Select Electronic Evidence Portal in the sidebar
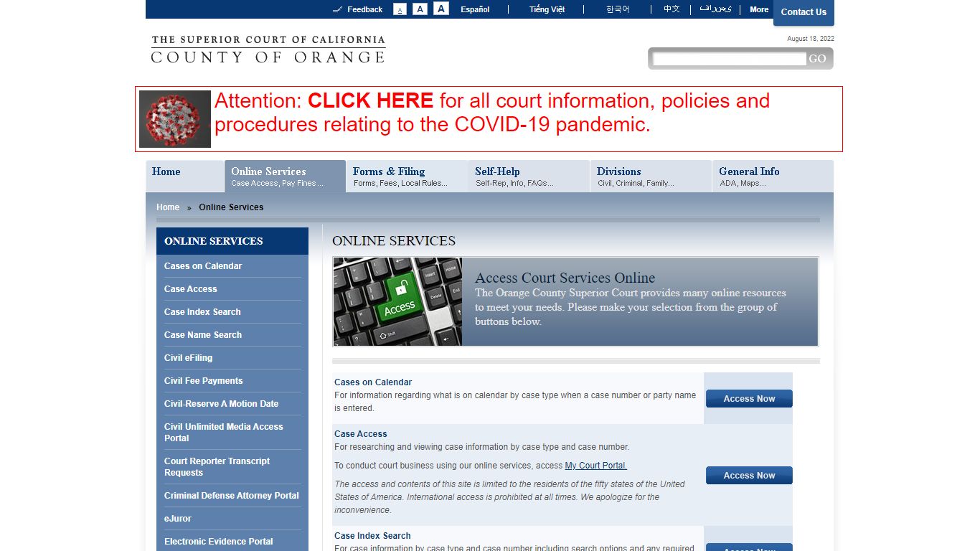The height and width of the screenshot is (551, 980). point(218,542)
